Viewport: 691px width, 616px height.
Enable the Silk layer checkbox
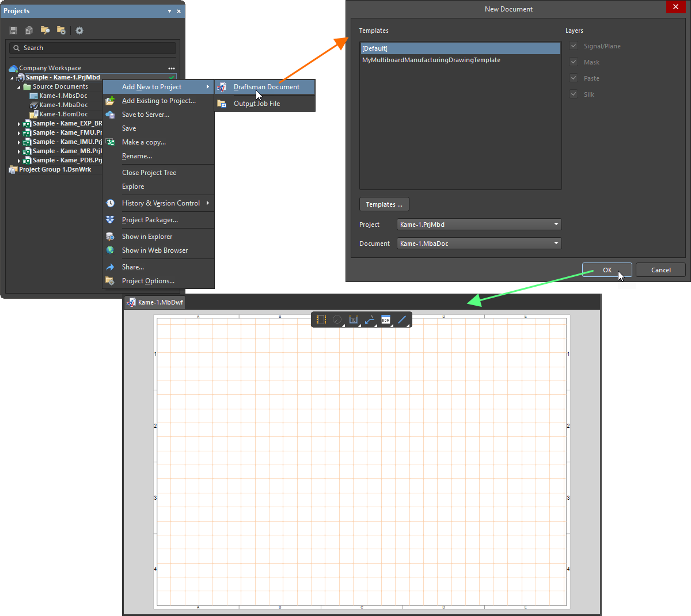coord(574,94)
